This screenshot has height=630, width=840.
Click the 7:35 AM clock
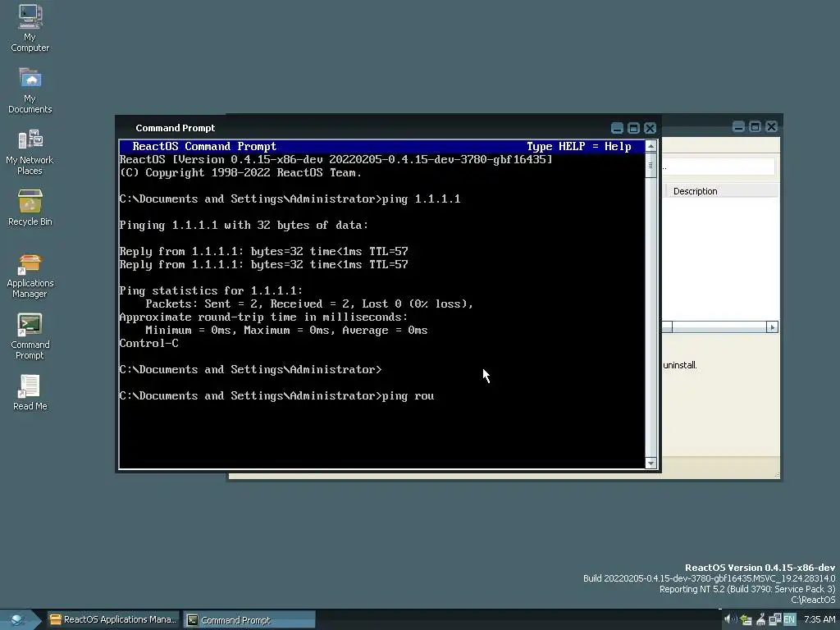click(x=819, y=620)
